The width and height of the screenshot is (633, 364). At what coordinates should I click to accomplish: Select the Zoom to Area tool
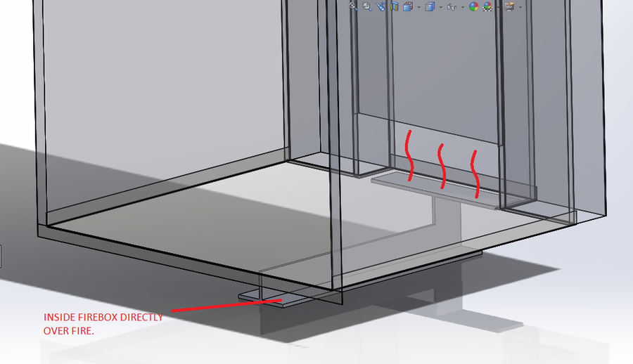coord(367,6)
